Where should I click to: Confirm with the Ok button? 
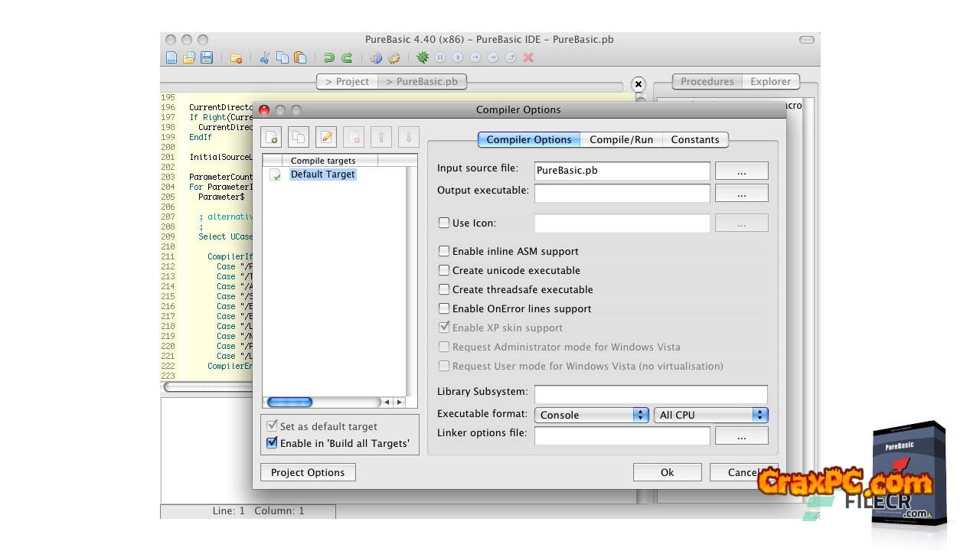tap(667, 472)
